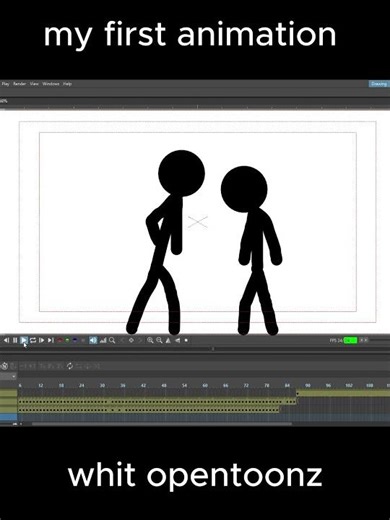Toggle the blue channel button
The image size is (390, 520).
75,340
